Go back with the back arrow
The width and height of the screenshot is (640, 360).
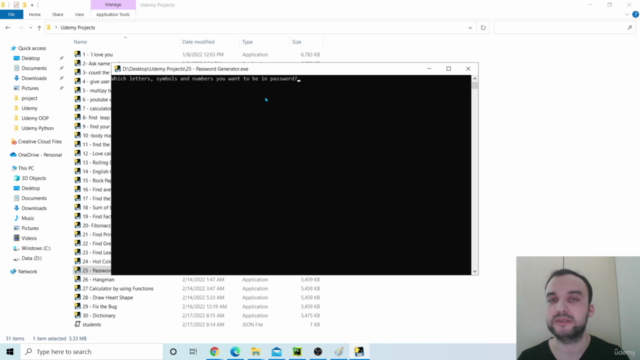click(8, 28)
